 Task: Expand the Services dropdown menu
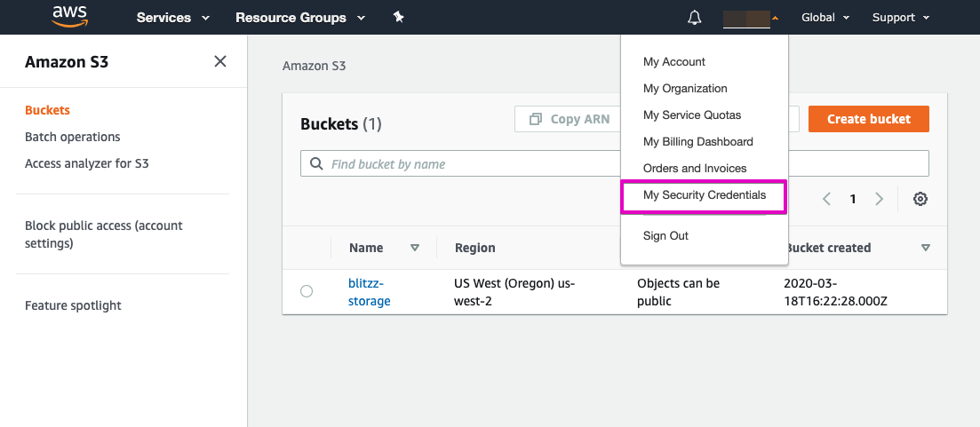[x=173, y=18]
